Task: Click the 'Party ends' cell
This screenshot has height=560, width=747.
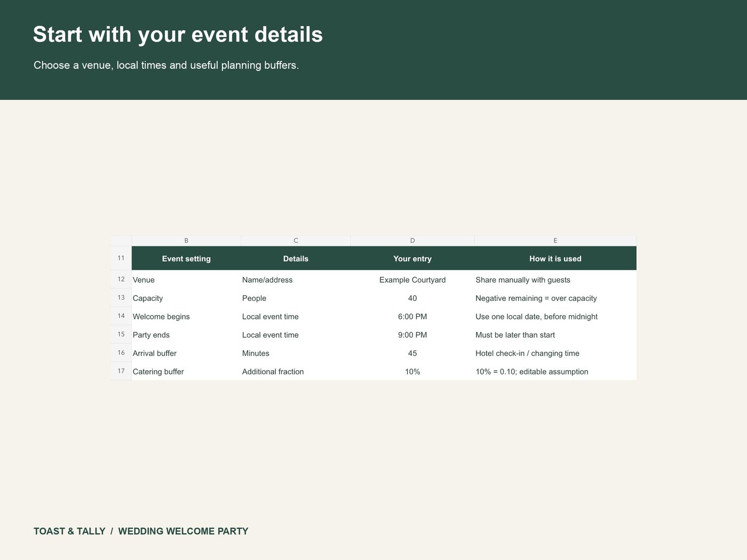Action: (x=186, y=335)
